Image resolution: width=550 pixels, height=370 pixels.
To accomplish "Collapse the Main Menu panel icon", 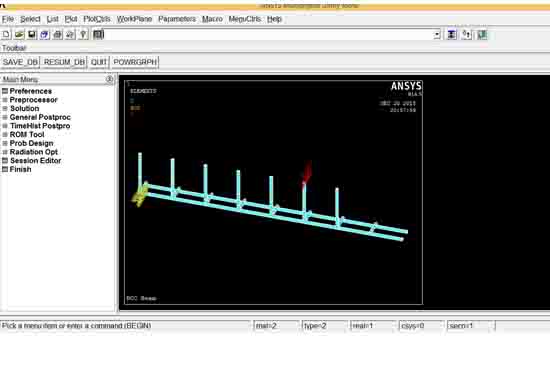I will coord(109,79).
